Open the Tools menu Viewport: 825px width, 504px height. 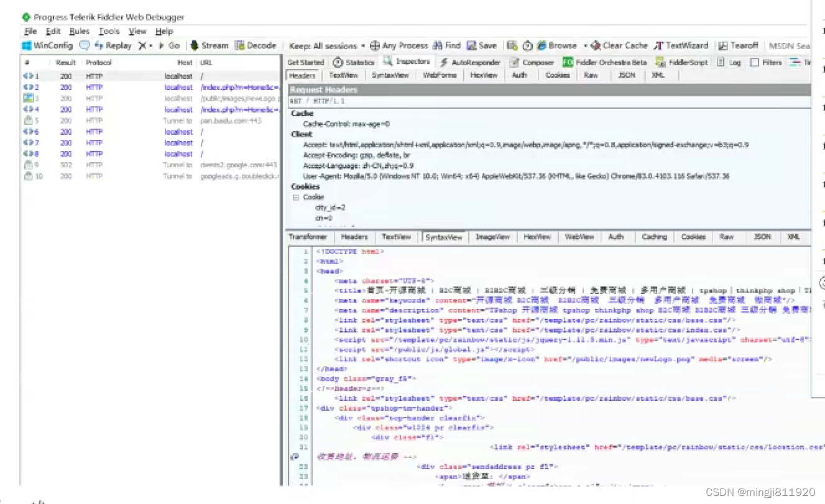tap(109, 31)
